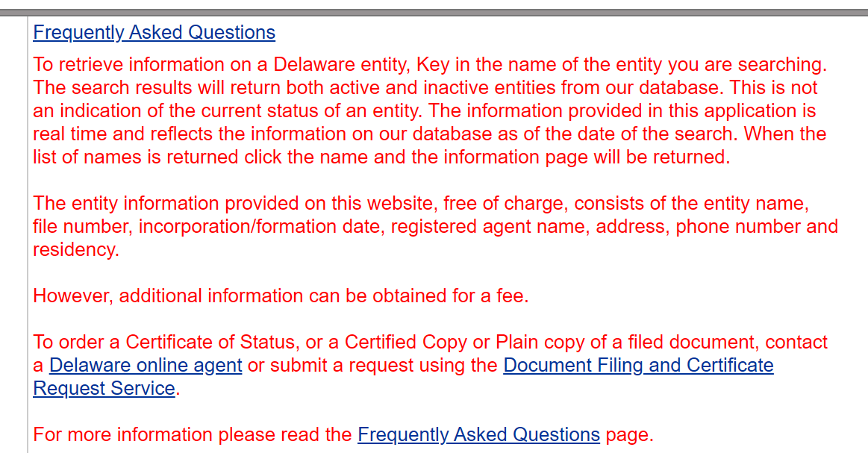Image resolution: width=868 pixels, height=453 pixels.
Task: Click the paragraph starting "The entity information provided"
Action: (435, 226)
